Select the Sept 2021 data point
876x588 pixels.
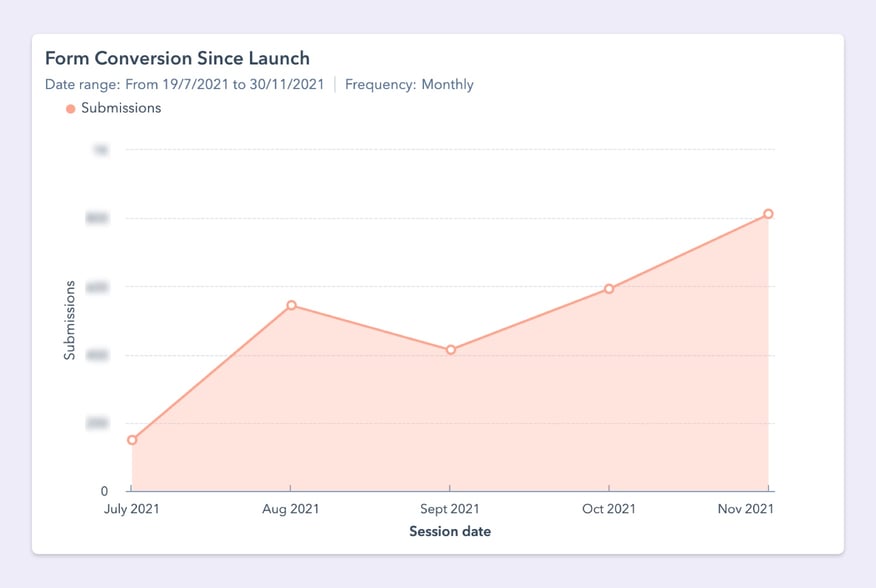(x=450, y=350)
